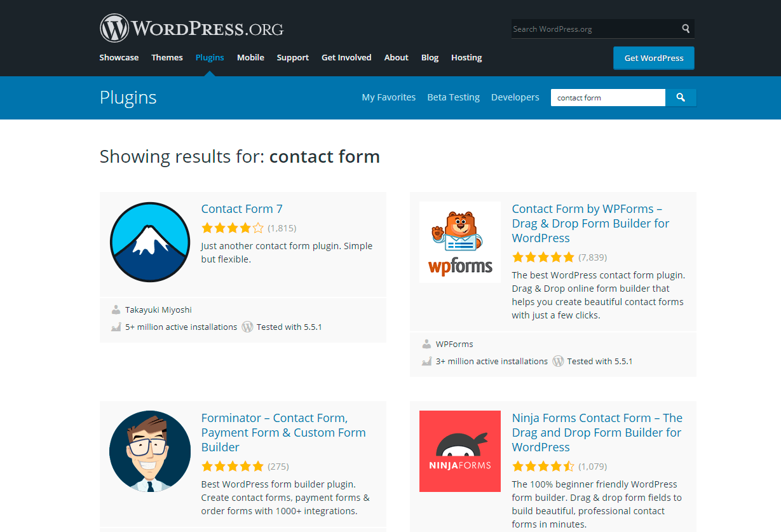Click '3+ million active installations' text

[x=492, y=362]
